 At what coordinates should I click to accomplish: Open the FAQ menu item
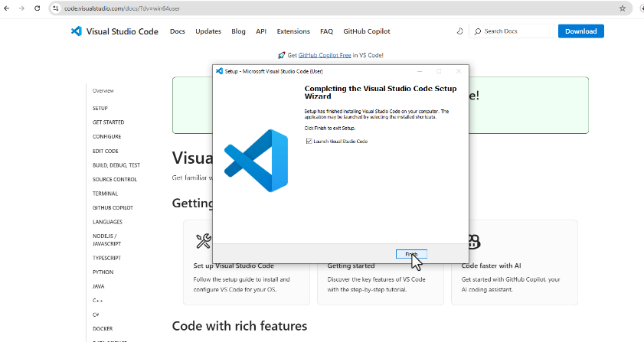[326, 31]
